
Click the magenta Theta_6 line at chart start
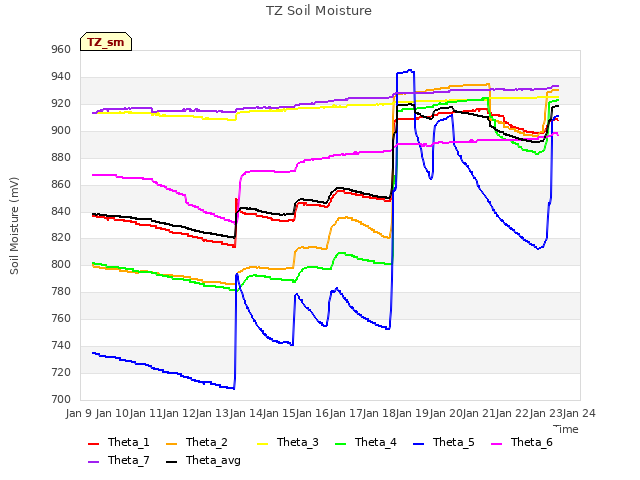(x=94, y=175)
